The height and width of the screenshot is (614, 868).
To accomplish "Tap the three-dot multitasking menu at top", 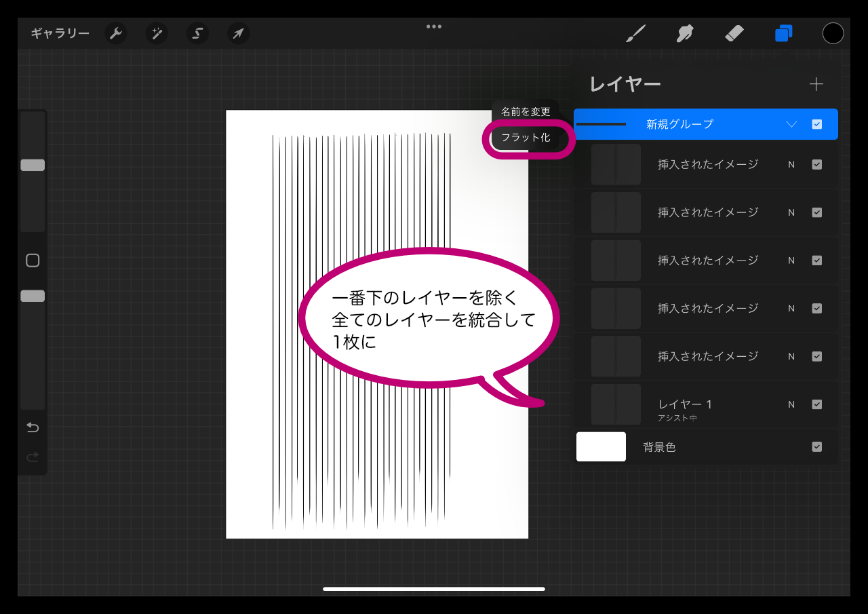I will coord(434,26).
